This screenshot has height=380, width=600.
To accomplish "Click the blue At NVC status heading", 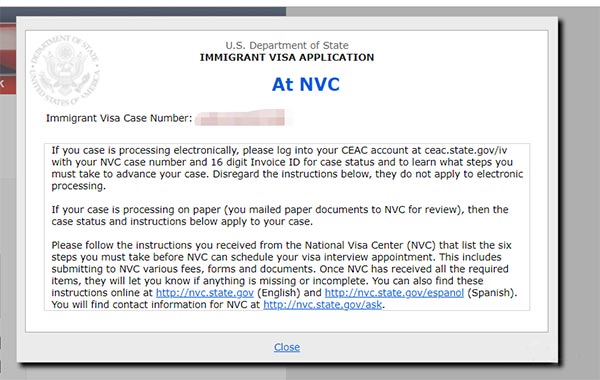I will 306,84.
